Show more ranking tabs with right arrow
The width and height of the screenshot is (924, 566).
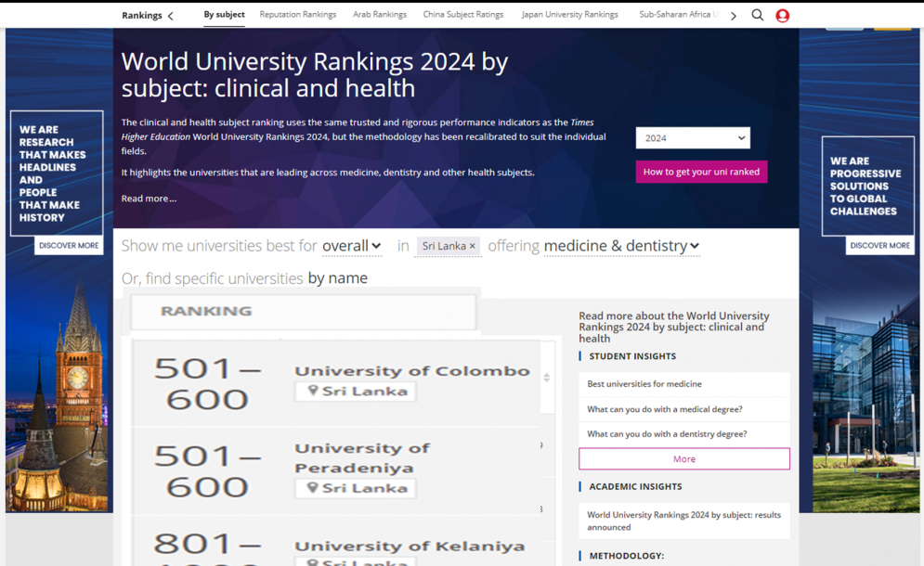tap(734, 16)
